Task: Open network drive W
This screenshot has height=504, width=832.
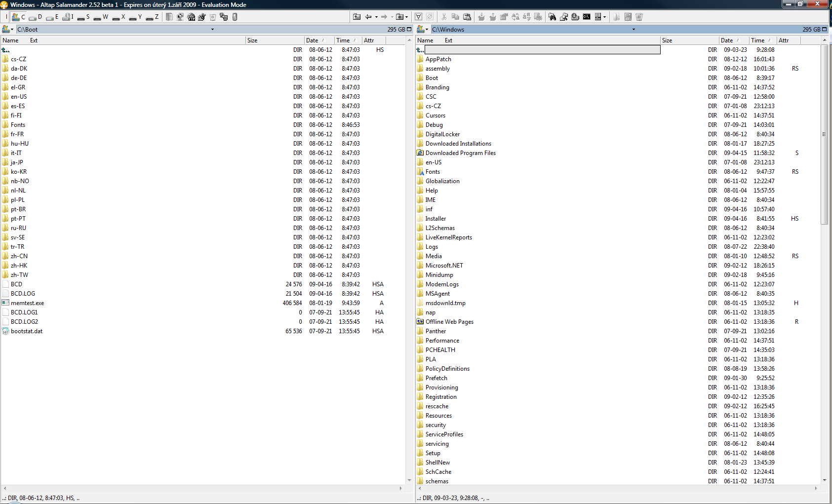Action: [101, 17]
